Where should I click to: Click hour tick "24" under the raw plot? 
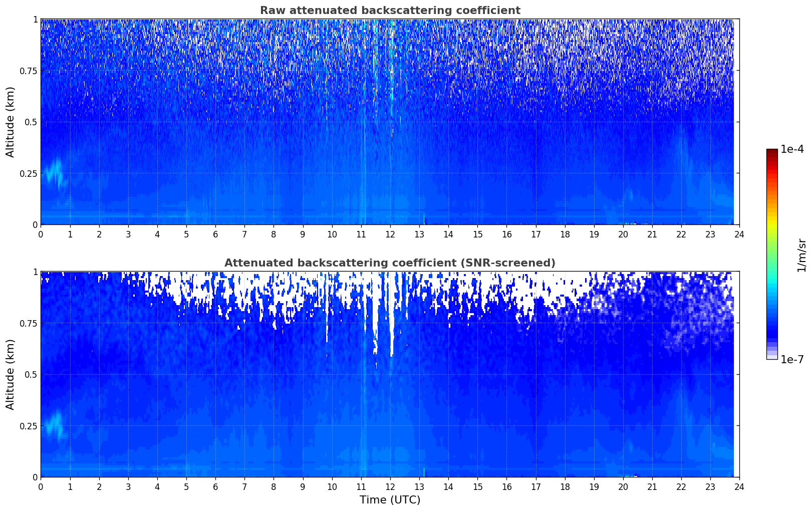739,234
